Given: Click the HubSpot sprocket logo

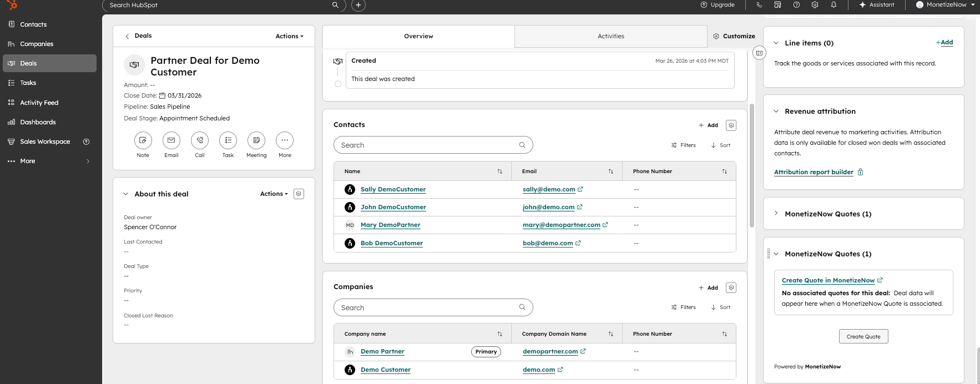Looking at the screenshot, I should coord(12,5).
